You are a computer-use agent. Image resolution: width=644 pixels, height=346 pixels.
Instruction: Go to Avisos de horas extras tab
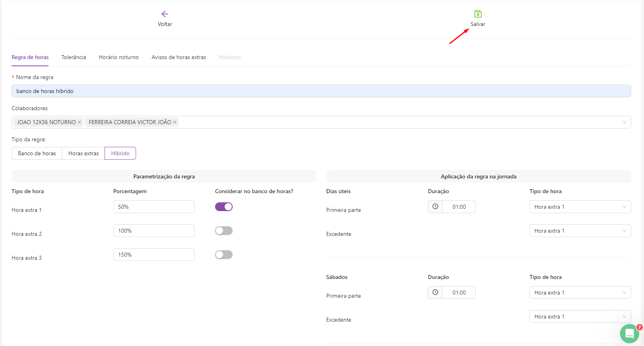tap(178, 57)
